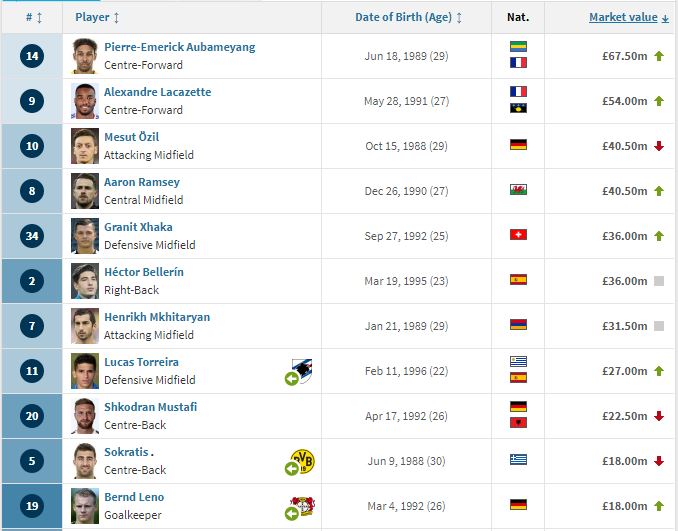678x531 pixels.
Task: Click Switzerland flag in Granit Xhaka row
Action: [x=518, y=234]
